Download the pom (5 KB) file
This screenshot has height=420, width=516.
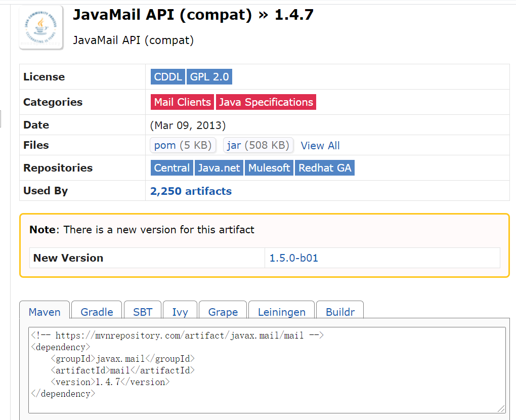point(183,145)
